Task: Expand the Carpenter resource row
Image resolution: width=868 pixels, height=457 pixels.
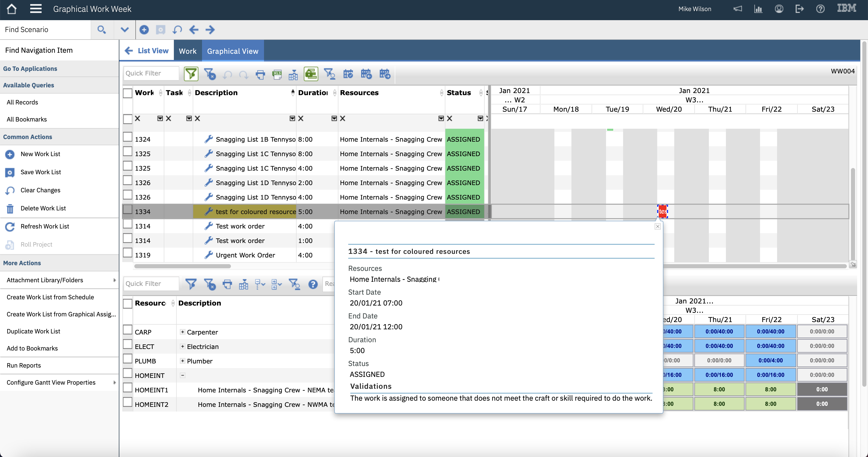Action: pos(182,332)
